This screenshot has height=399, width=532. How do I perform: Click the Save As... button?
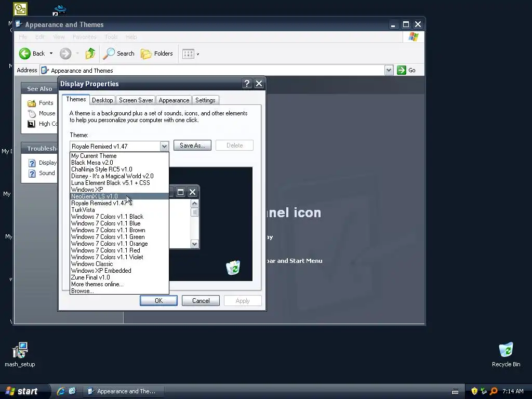coord(192,145)
